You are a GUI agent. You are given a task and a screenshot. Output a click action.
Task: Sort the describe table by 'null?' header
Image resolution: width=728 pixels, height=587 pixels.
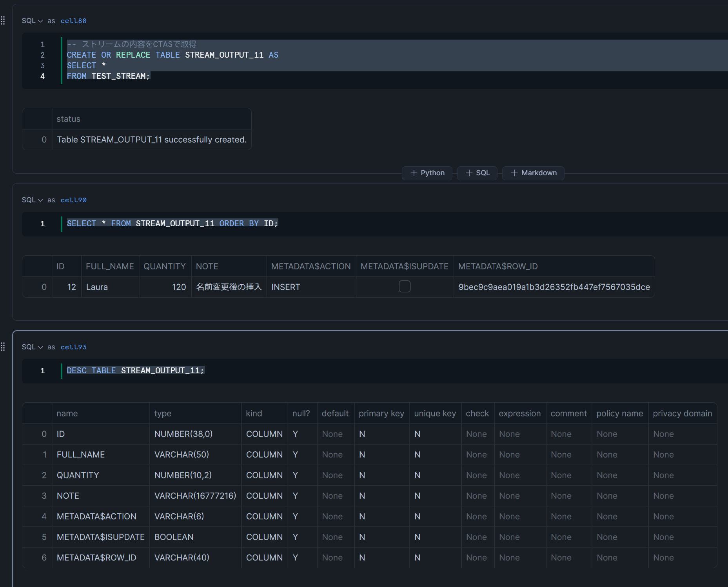point(302,413)
